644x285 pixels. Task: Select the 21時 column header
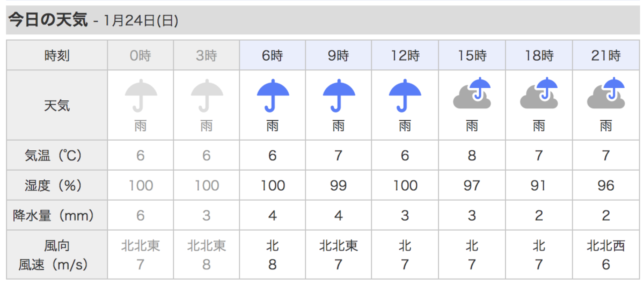click(605, 55)
